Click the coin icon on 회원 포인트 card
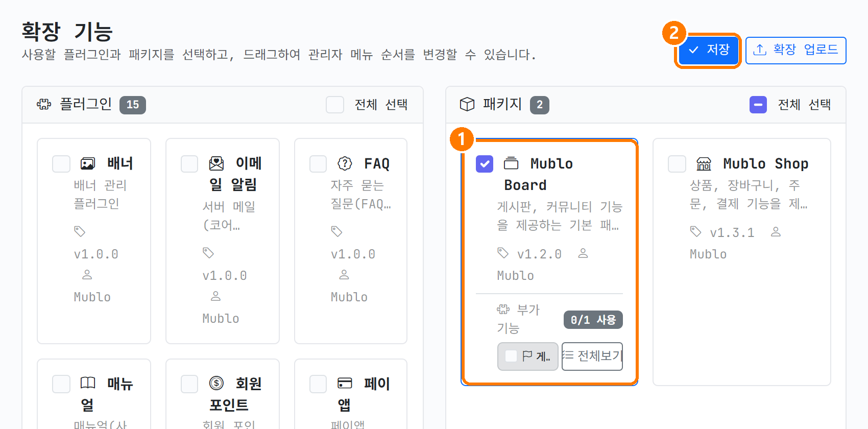The height and width of the screenshot is (429, 868). (216, 383)
